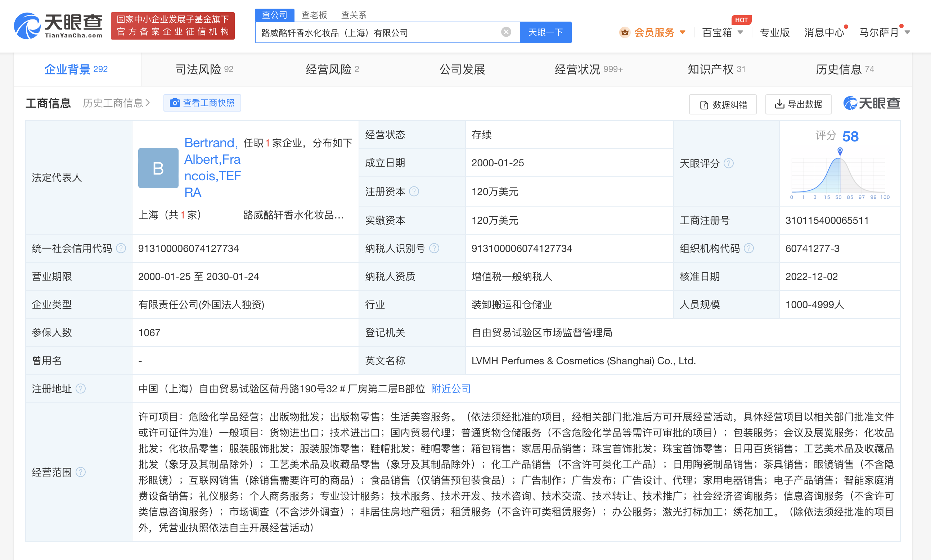Click the score value 58
This screenshot has height=560, width=931.
[850, 136]
